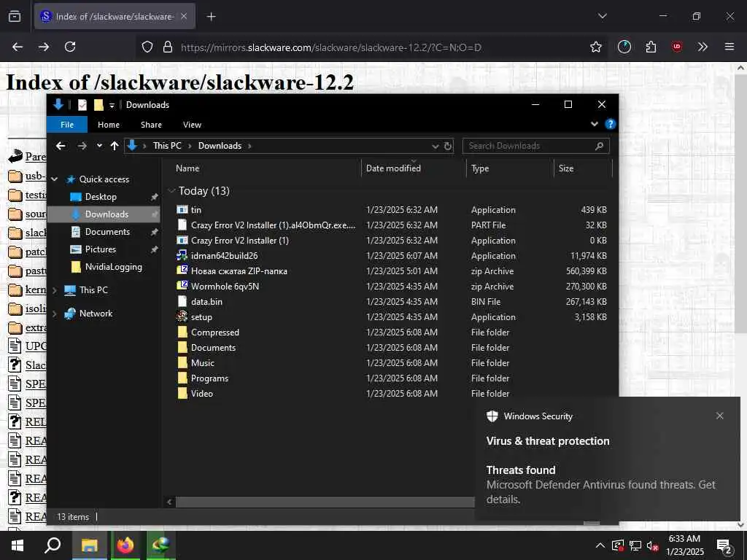747x560 pixels.
Task: Open recent locations dropdown in Explorer
Action: [x=99, y=146]
